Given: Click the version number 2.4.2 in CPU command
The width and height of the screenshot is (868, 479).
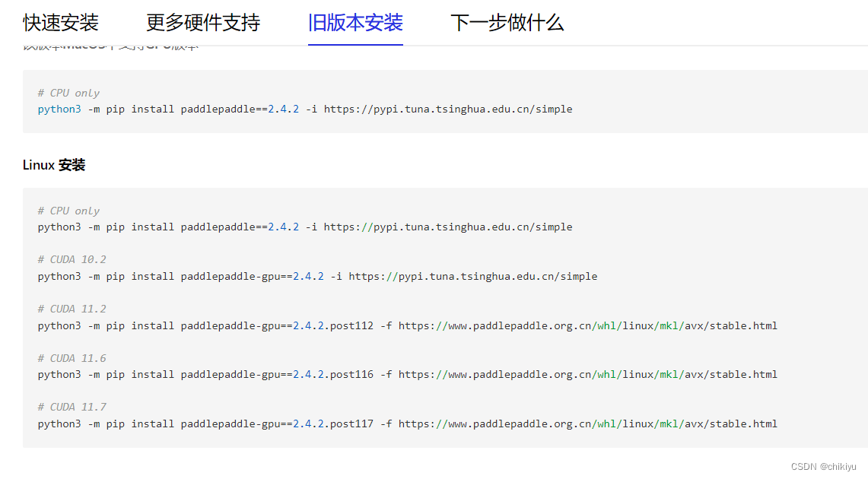Looking at the screenshot, I should 281,227.
